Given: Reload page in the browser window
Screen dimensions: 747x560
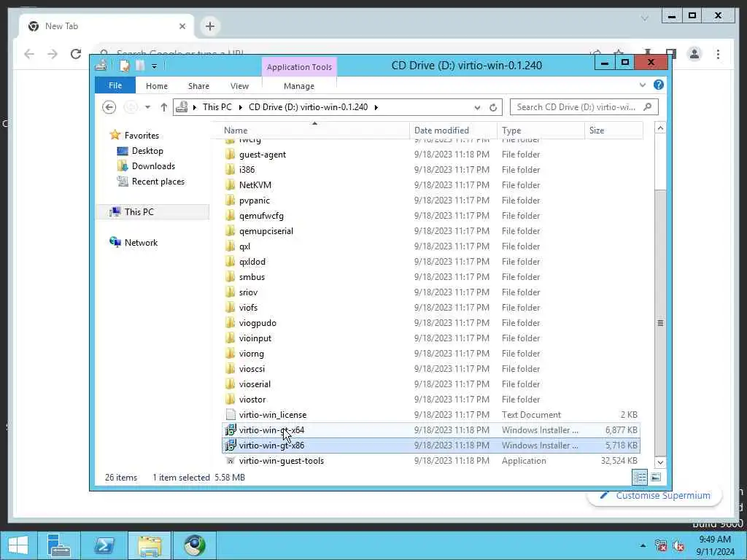Looking at the screenshot, I should coord(76,54).
